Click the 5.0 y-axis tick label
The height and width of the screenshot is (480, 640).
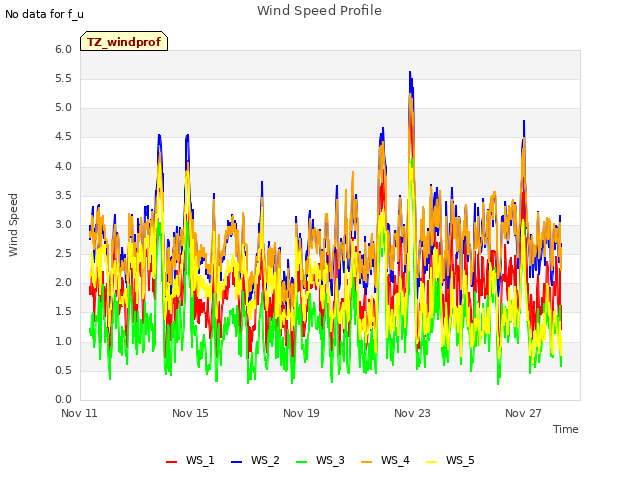tap(64, 108)
